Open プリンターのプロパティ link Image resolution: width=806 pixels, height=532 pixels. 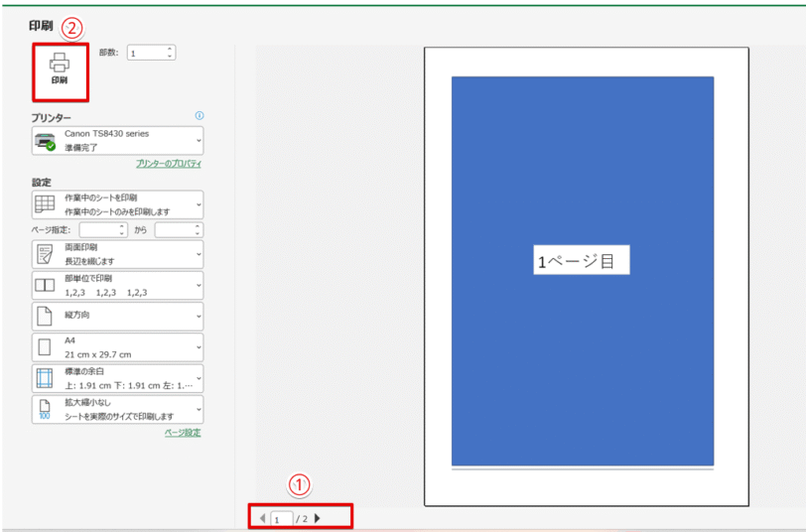click(x=168, y=164)
